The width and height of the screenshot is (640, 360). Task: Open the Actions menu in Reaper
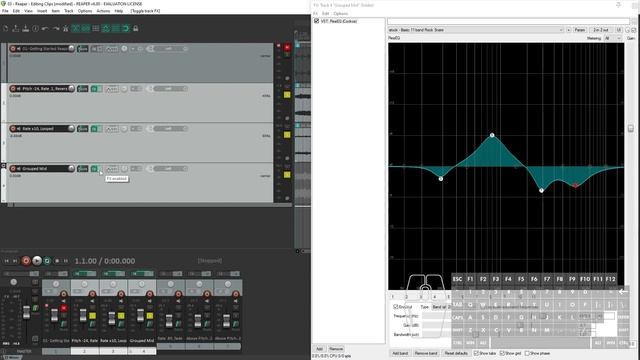103,11
